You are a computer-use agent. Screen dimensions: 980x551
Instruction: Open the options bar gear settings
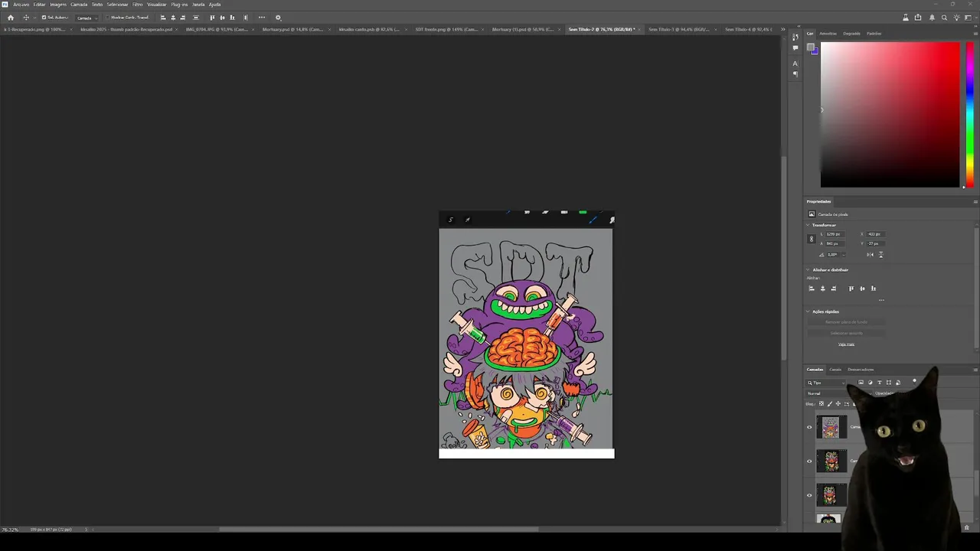278,18
